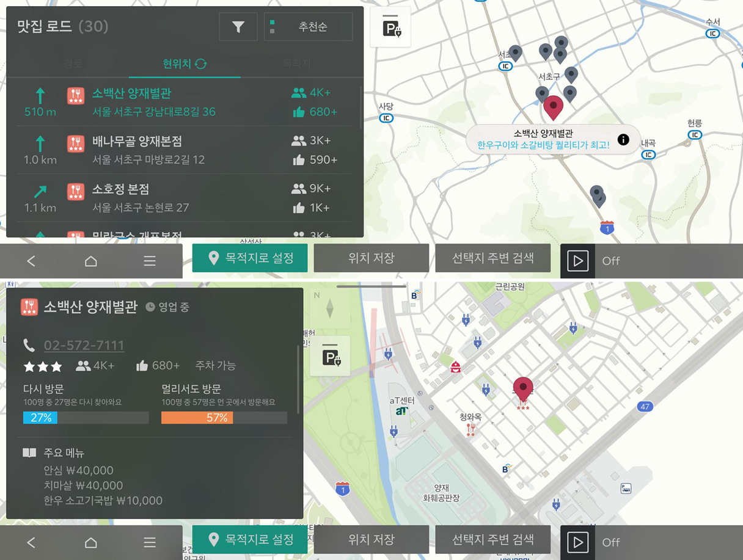The height and width of the screenshot is (560, 743).
Task: Click the orange 57% 멀리서도 방문 bar
Action: (x=197, y=418)
